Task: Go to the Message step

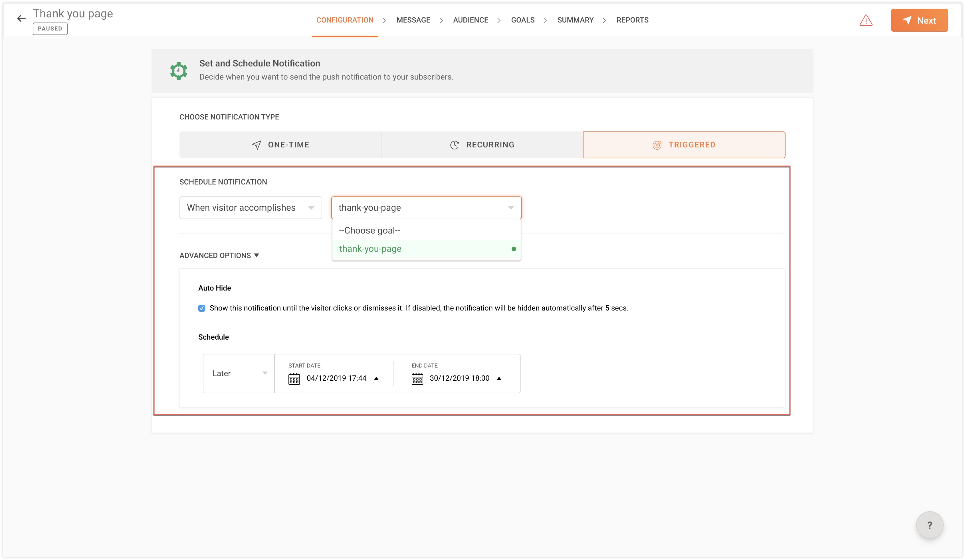Action: pos(413,20)
